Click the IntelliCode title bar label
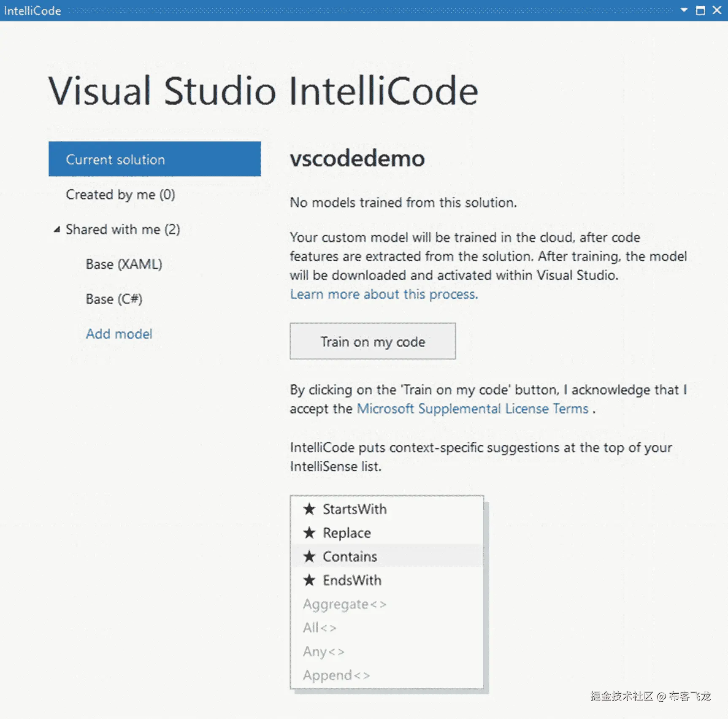 tap(32, 11)
